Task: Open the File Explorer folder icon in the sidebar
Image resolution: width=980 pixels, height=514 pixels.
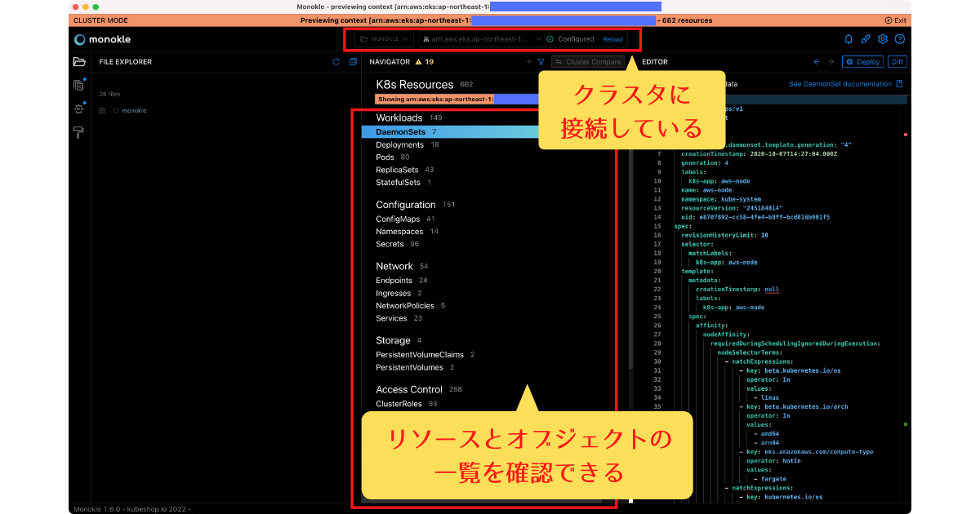Action: pos(79,61)
